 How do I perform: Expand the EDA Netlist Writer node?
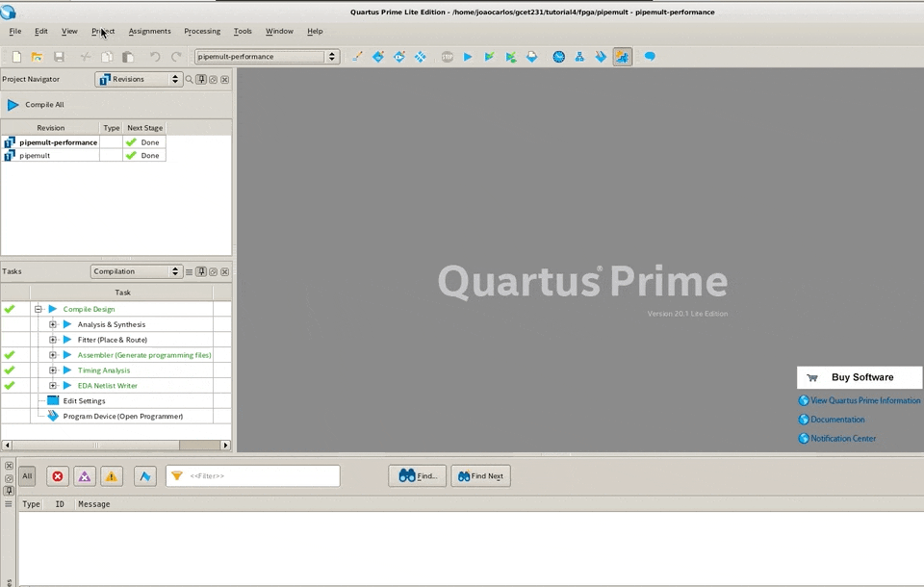tap(53, 386)
